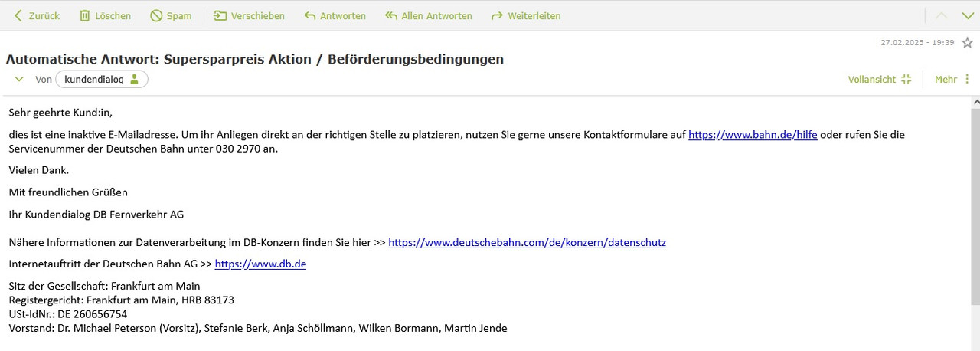Star this email as favorite
Image resolution: width=980 pixels, height=351 pixels.
pos(967,43)
